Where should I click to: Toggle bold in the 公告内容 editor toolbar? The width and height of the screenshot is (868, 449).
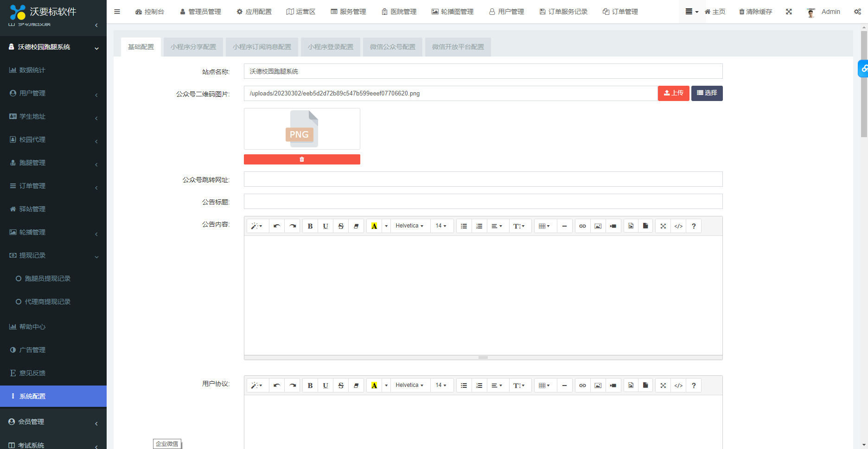310,226
